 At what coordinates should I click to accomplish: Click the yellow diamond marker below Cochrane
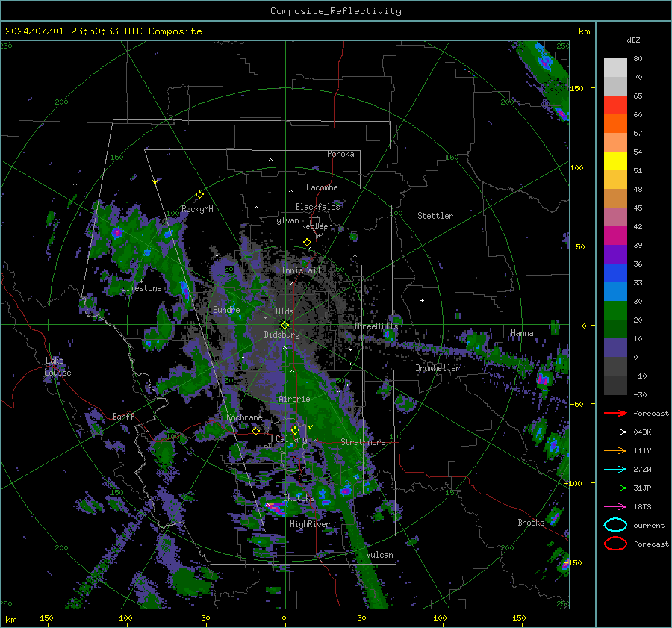click(x=256, y=431)
